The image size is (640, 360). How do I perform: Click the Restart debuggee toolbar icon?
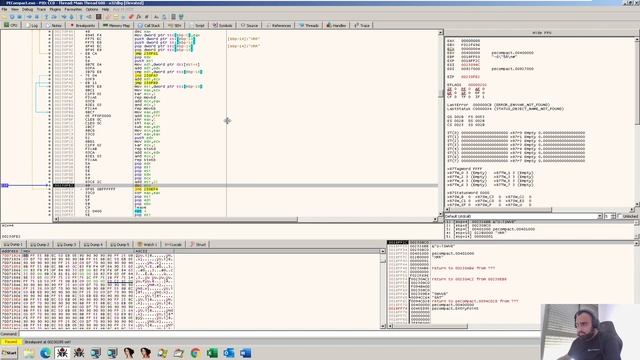click(x=12, y=17)
